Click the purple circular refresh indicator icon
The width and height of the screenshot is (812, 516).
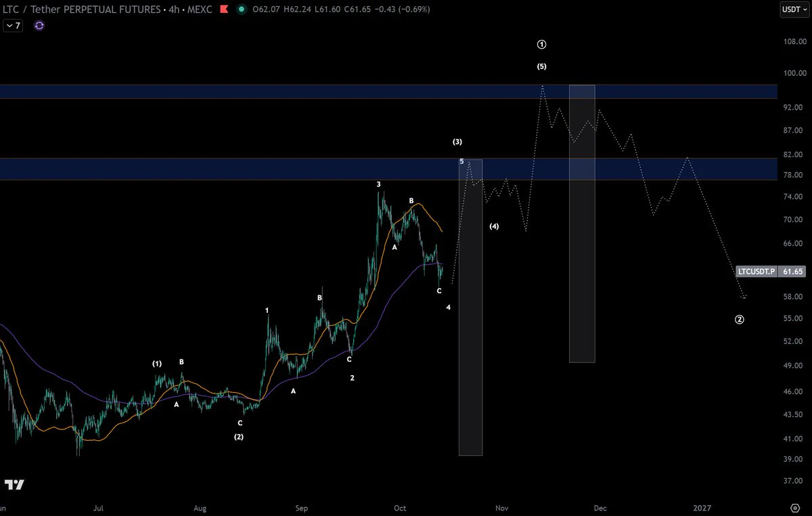tap(39, 26)
